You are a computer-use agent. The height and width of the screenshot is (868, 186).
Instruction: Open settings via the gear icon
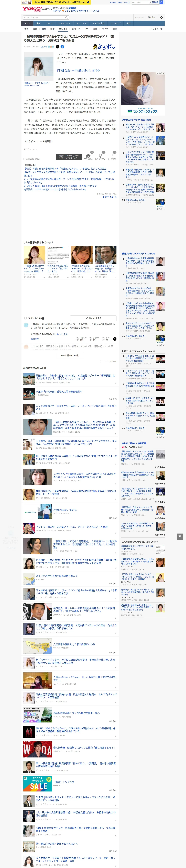(161, 18)
